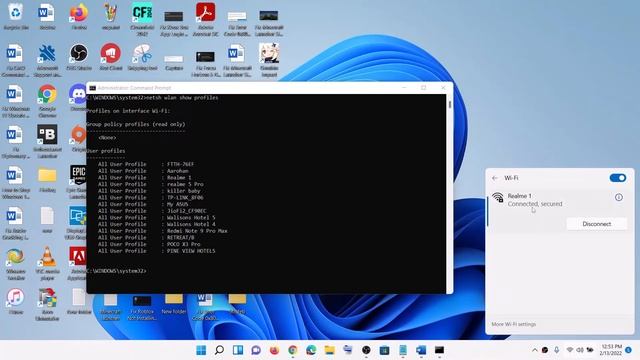This screenshot has height=360, width=640.
Task: Open the Riot Client desktop shortcut
Action: pyautogui.click(x=111, y=57)
